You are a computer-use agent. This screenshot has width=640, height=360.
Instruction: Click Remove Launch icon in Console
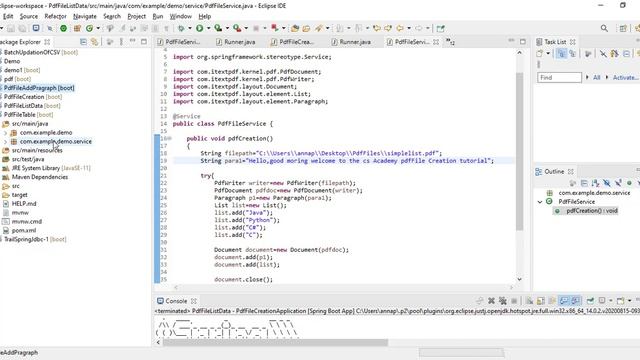(x=491, y=301)
